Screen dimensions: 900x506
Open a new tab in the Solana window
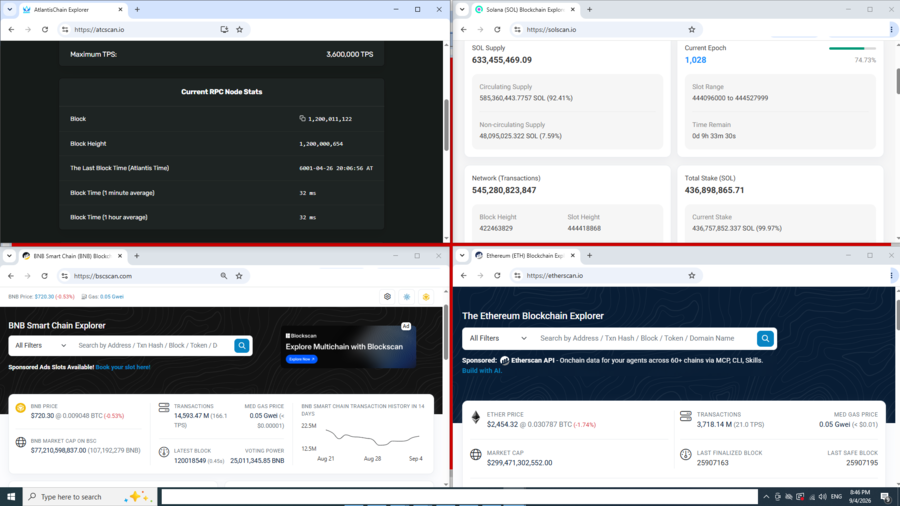click(589, 9)
